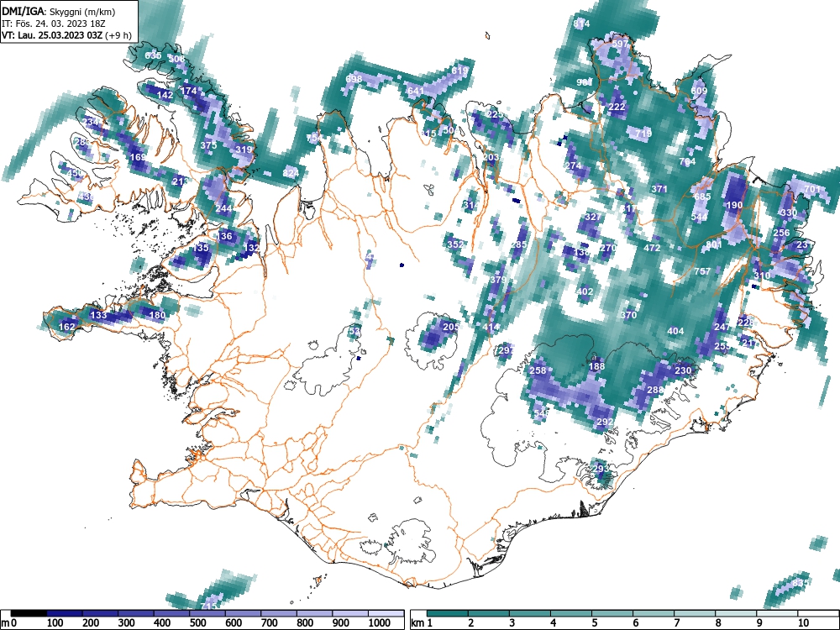This screenshot has width=840, height=630.
Task: Click the visibility value '352' on the map
Action: 455,244
